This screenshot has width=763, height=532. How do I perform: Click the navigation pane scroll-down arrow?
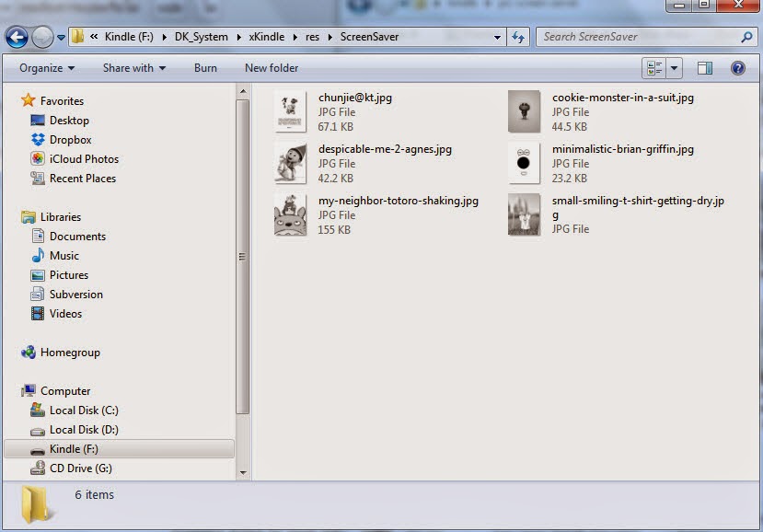(243, 473)
